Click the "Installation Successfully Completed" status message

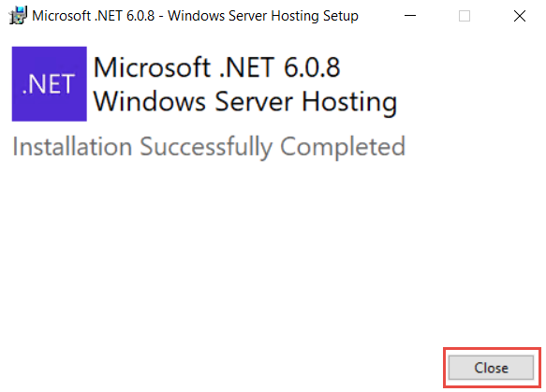[x=209, y=147]
